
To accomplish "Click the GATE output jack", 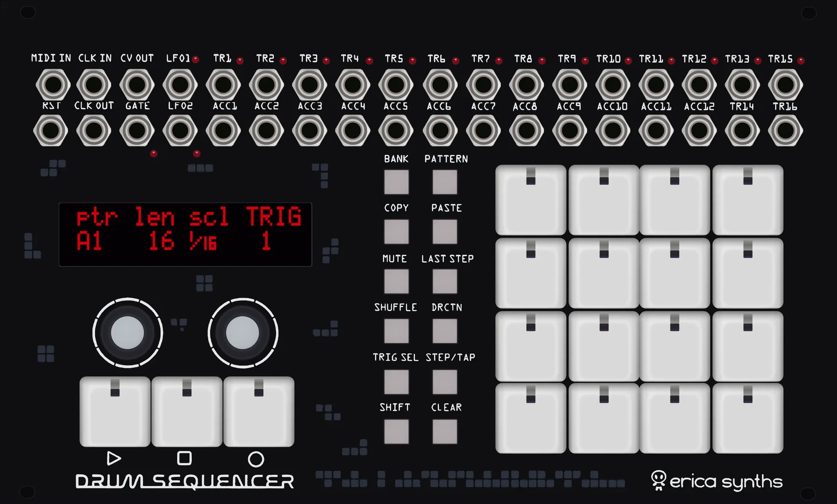I will tap(137, 131).
